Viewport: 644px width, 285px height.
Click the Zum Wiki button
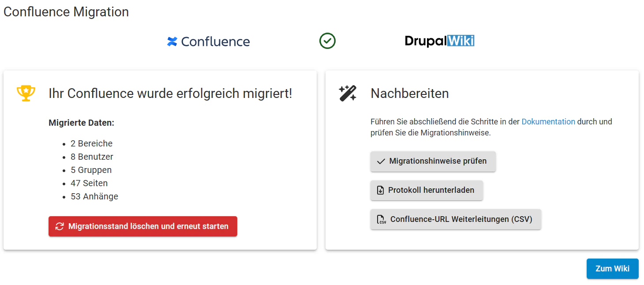click(x=612, y=269)
